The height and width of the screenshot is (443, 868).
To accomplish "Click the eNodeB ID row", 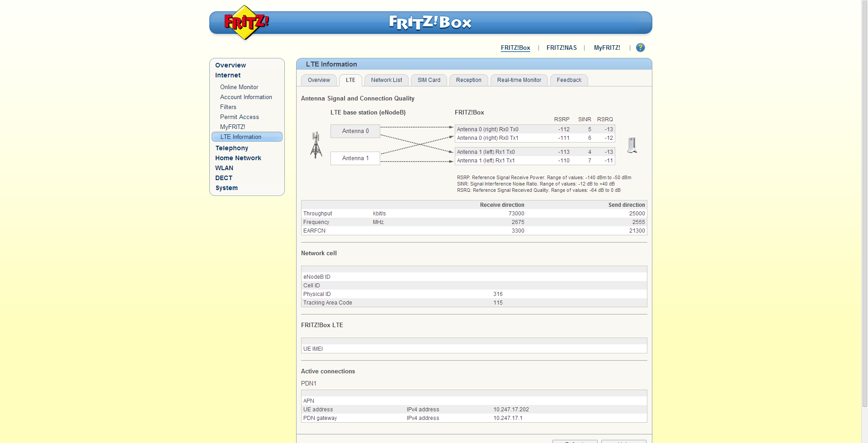I will click(474, 277).
